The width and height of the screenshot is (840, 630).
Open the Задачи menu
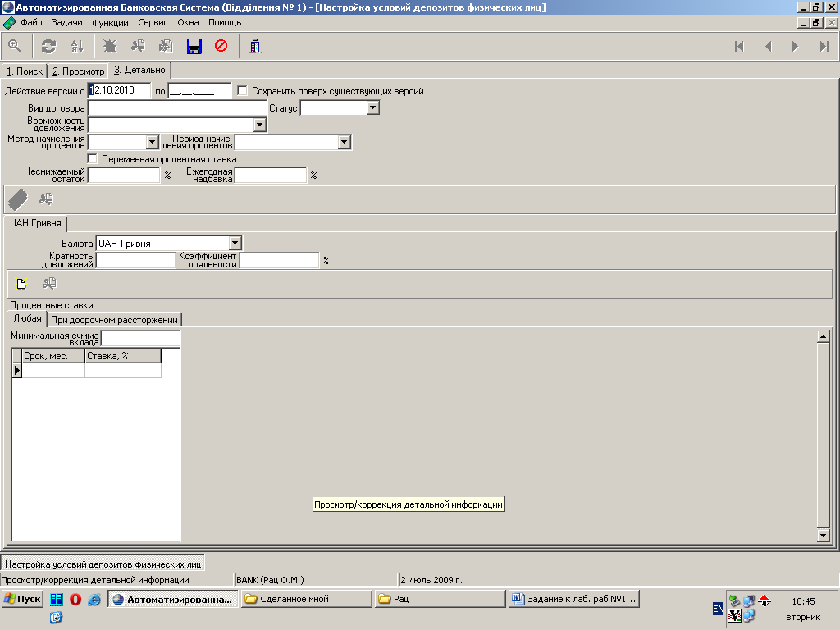point(67,22)
